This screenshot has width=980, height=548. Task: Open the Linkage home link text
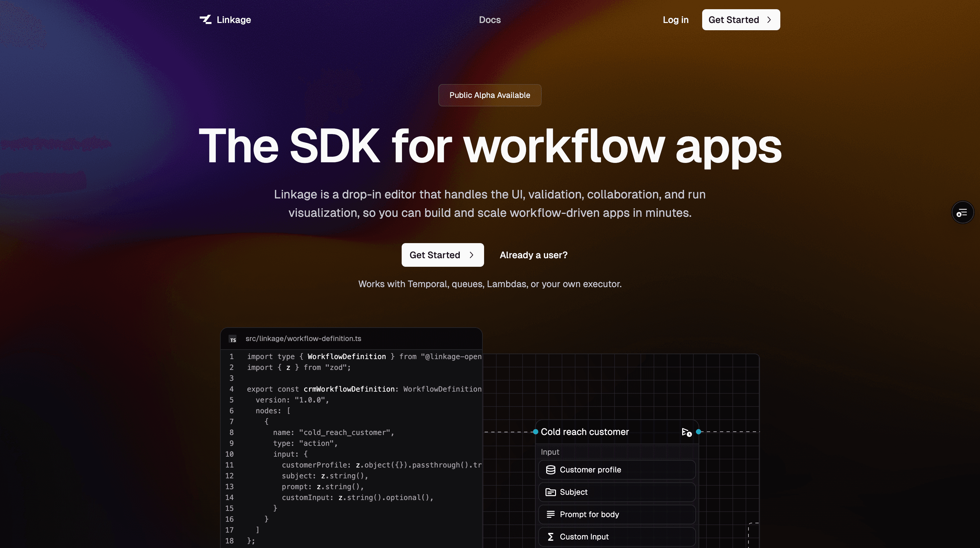[x=234, y=20]
